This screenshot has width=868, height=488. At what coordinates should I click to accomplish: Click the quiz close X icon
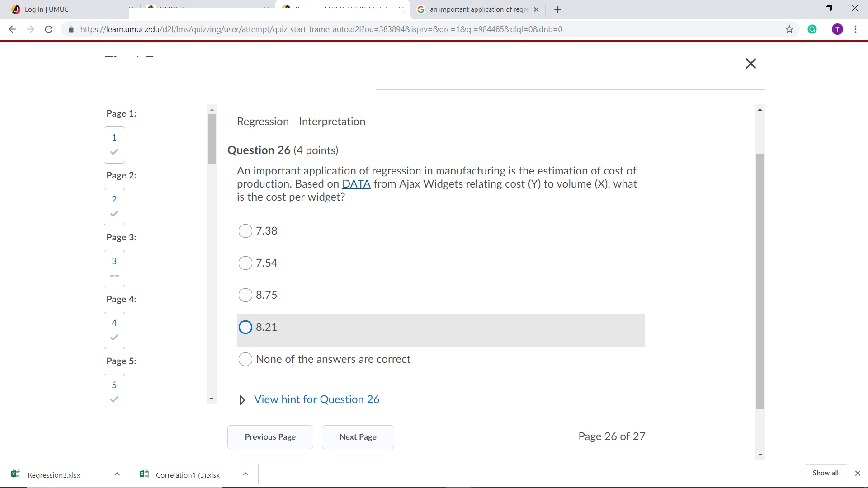(750, 64)
